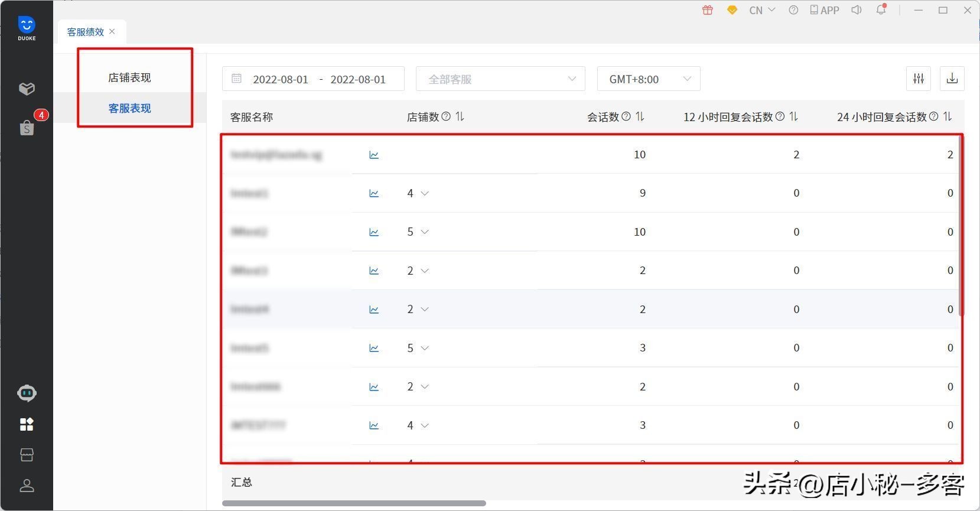Open the GMT+8:00 timezone dropdown
Image resolution: width=980 pixels, height=511 pixels.
[649, 79]
